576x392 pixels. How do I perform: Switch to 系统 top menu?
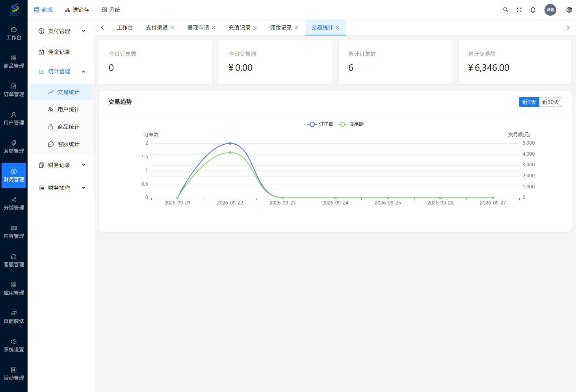pos(111,10)
